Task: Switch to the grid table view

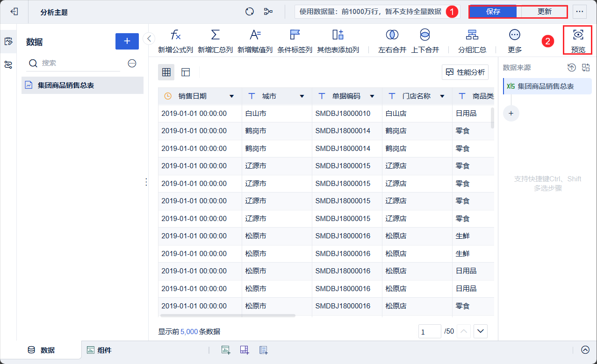Action: click(166, 72)
